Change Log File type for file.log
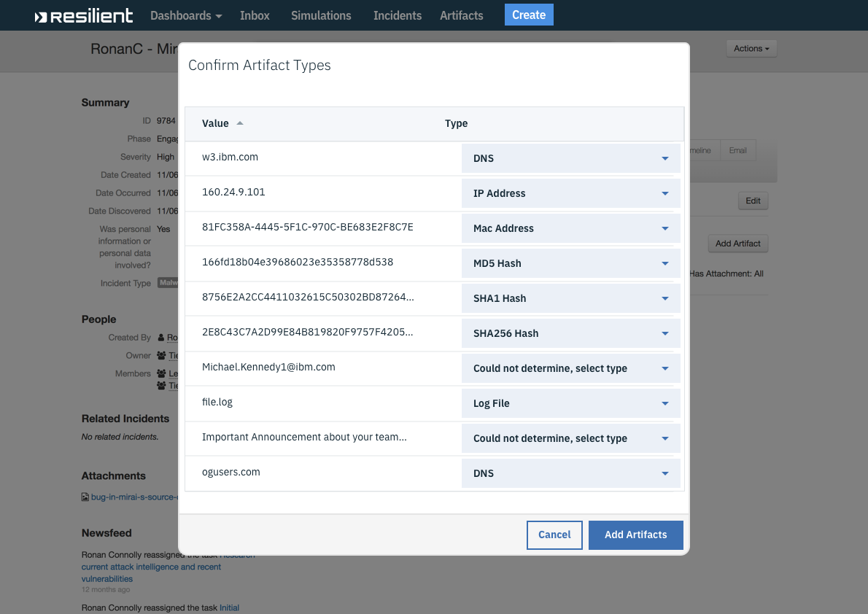Screen dimensions: 868x614 [570, 403]
